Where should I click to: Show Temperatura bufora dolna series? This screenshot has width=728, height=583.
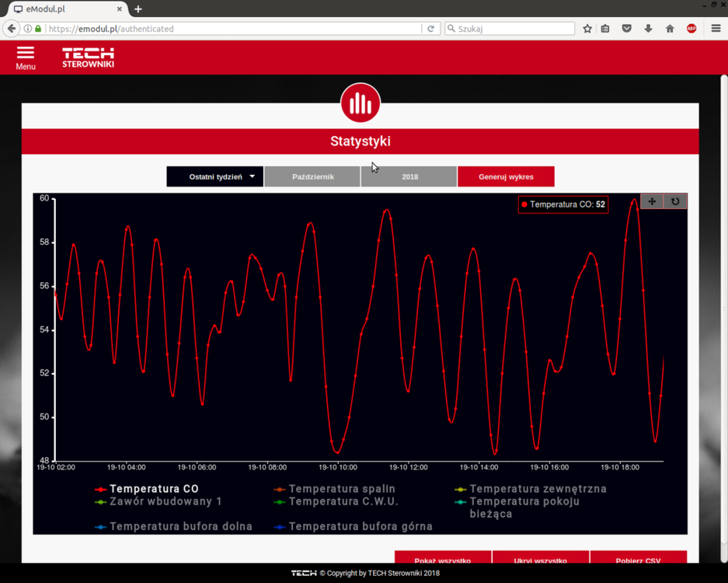point(180,526)
